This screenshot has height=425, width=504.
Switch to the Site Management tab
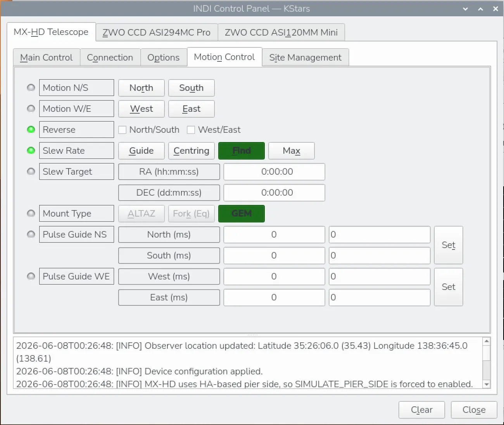pos(306,57)
